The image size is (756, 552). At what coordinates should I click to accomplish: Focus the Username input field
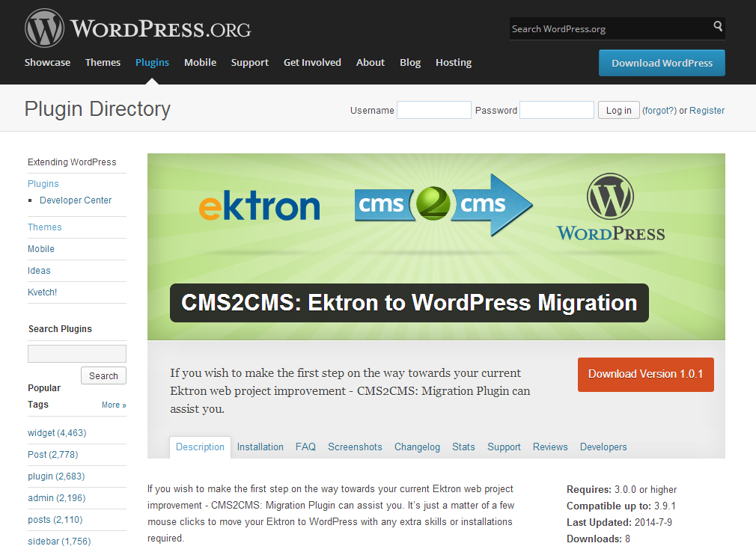[434, 110]
